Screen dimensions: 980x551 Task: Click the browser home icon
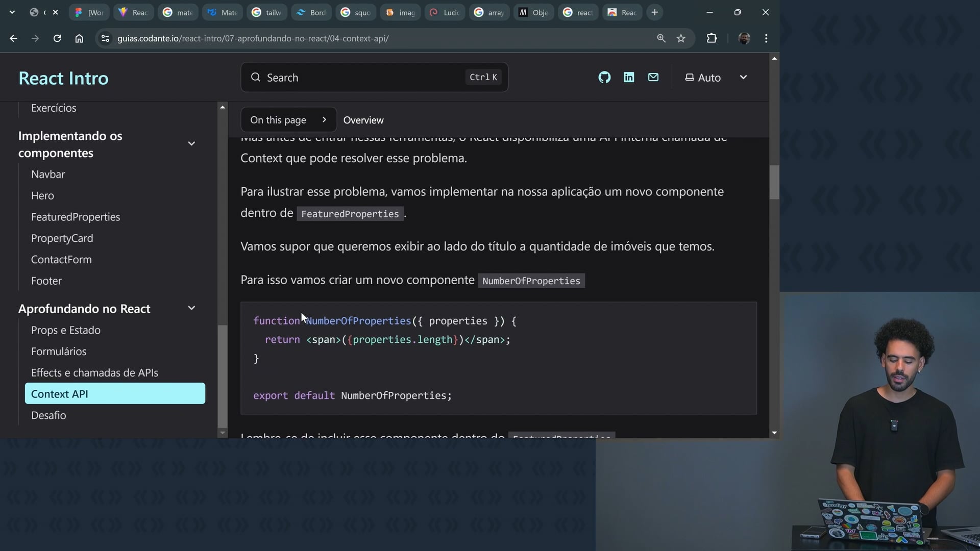pyautogui.click(x=79, y=38)
